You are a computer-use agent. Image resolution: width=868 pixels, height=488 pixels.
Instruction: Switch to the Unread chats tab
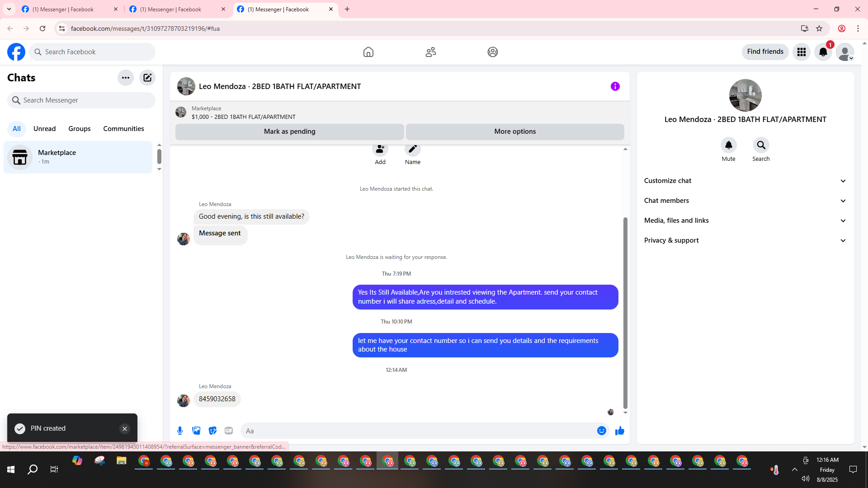point(44,129)
